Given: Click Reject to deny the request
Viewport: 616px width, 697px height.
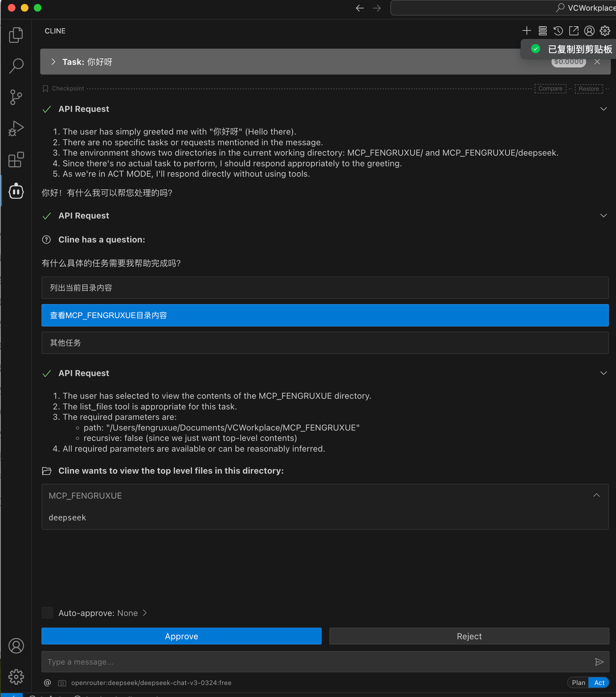Looking at the screenshot, I should [x=469, y=636].
